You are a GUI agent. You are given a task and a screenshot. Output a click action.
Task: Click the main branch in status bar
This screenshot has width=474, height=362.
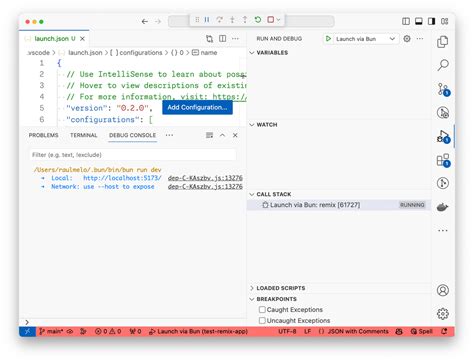[51, 331]
